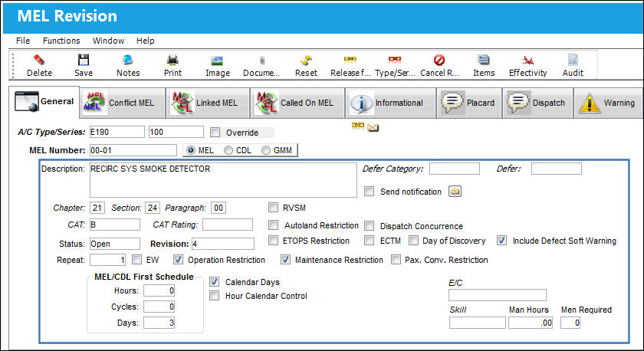Click the Men Required field
644x351 pixels.
coord(570,323)
